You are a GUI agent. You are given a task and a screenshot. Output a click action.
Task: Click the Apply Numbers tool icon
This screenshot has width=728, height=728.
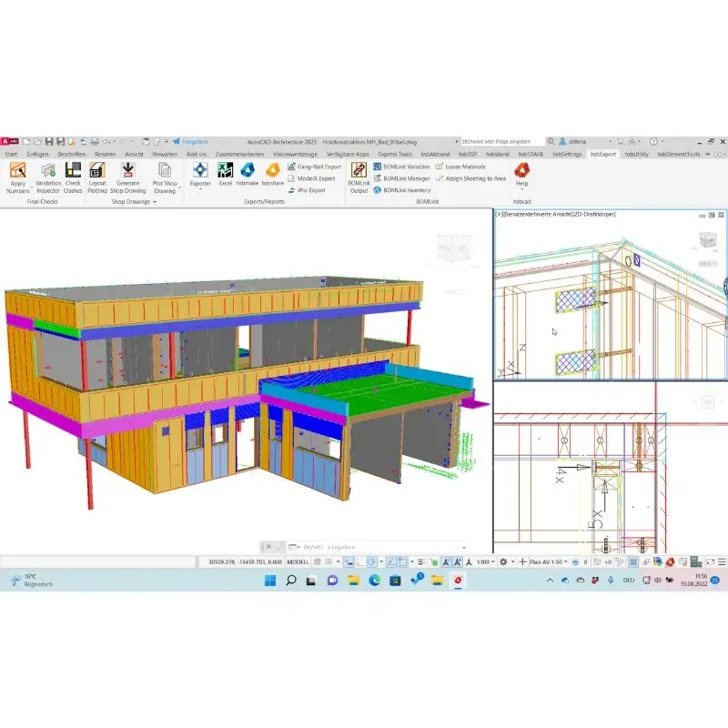click(x=17, y=170)
